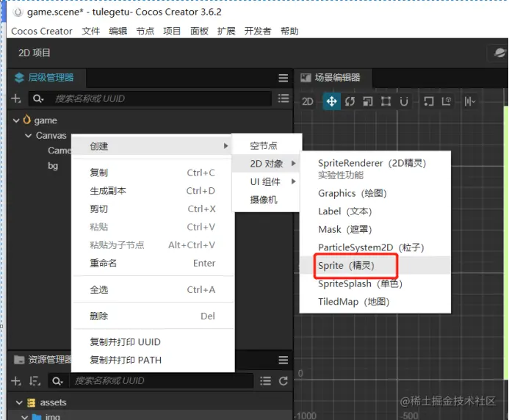Screen dimensions: 509x420
Task: Focus the hierarchy search name or UUID field
Action: pyautogui.click(x=162, y=98)
